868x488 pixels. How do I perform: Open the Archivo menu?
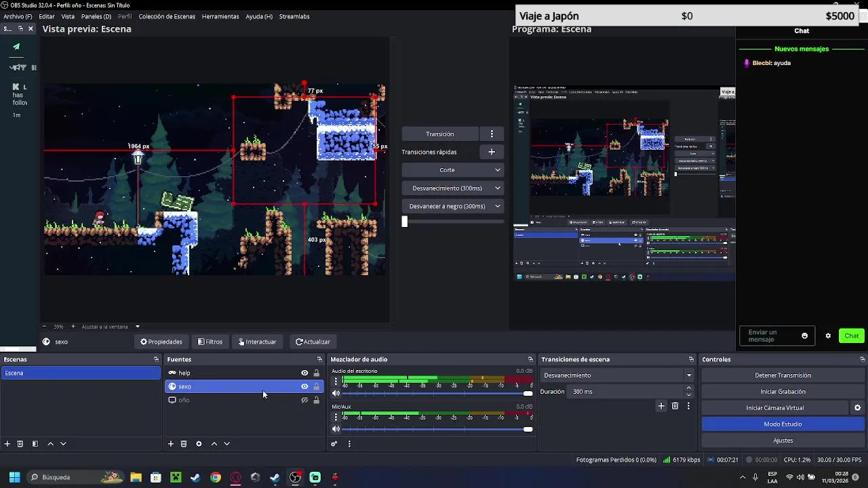point(18,16)
